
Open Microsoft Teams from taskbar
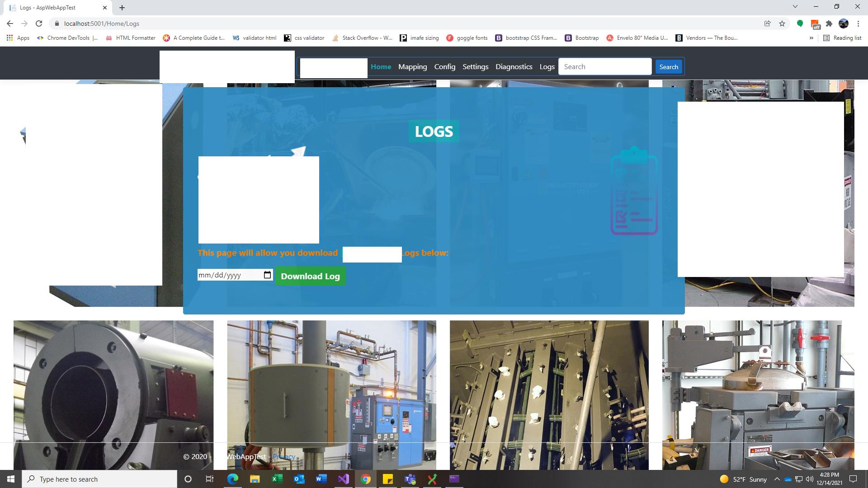pyautogui.click(x=410, y=479)
